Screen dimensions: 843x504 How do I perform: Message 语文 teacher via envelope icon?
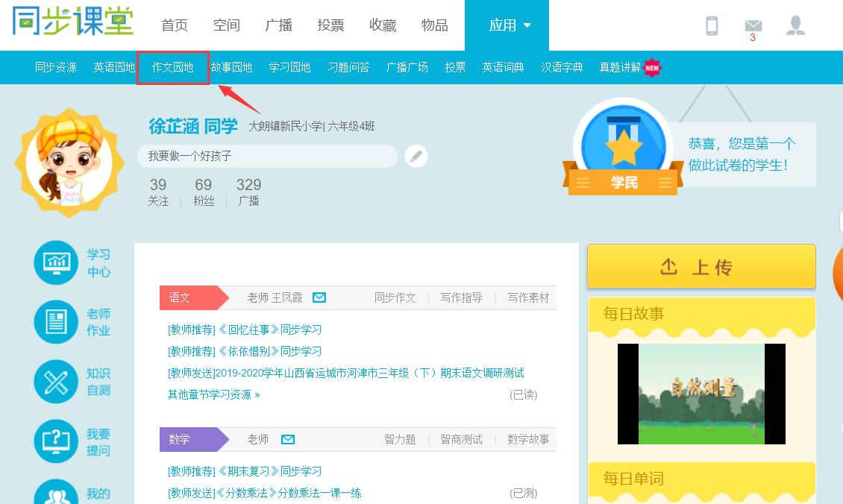point(319,297)
